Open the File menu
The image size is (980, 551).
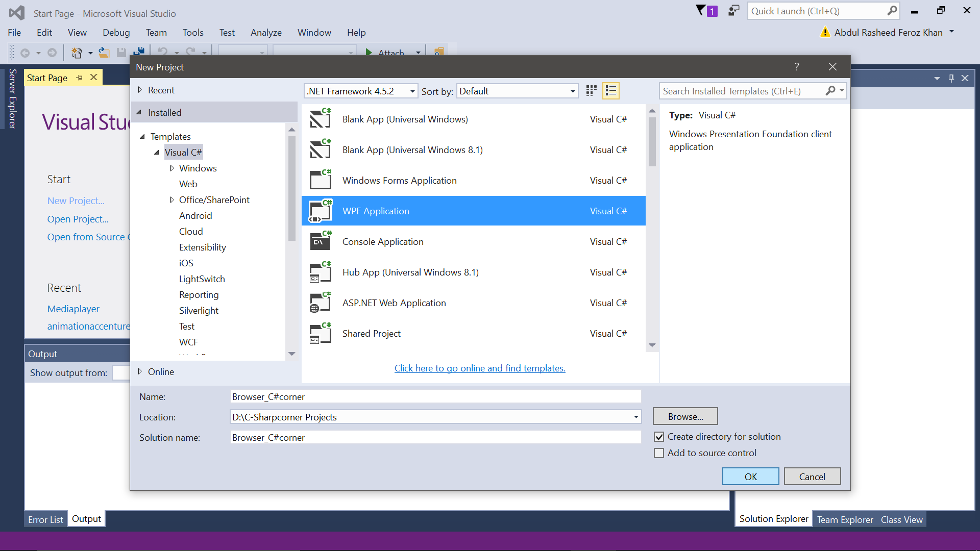point(14,32)
